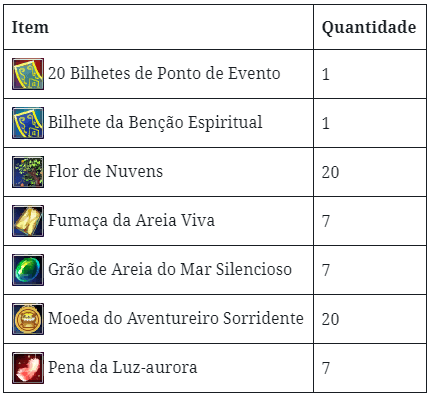Screen dimensions: 429x398
Task: Click the Bilhete da Benção Espiritual label
Action: [x=155, y=123]
